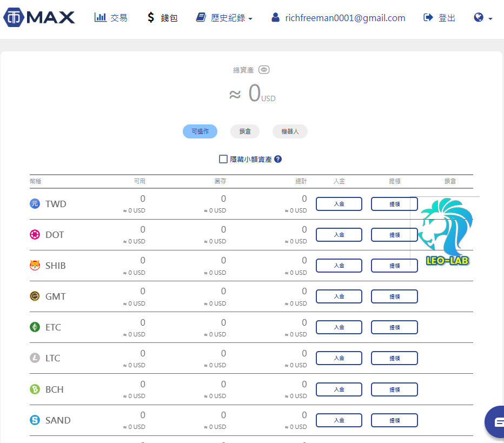Viewport: 504px width, 443px height.
Task: Switch to the 機器人 tab
Action: pos(290,131)
